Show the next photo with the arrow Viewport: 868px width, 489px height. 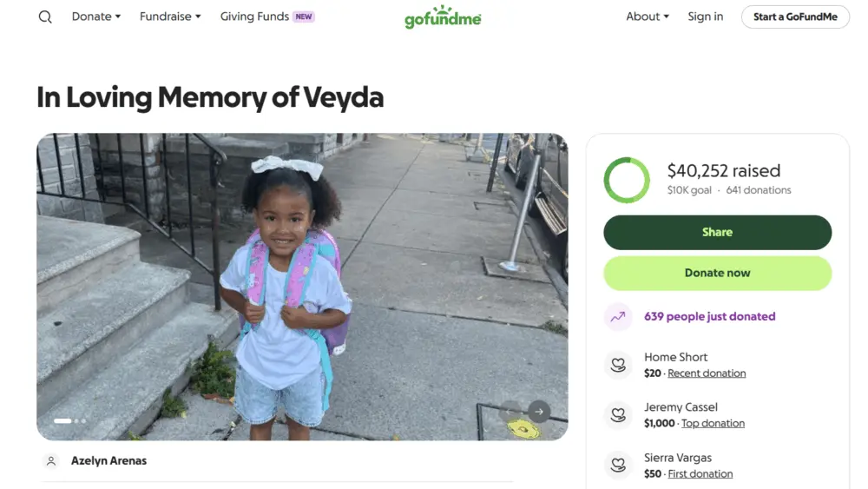click(x=539, y=412)
